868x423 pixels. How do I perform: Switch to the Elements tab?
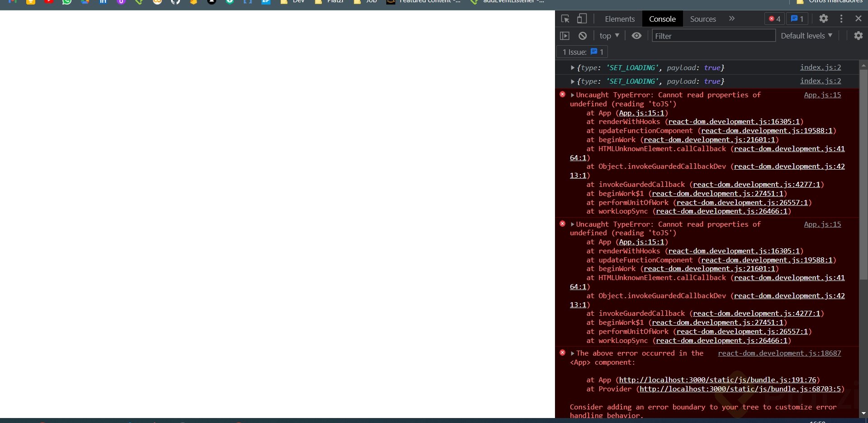(619, 19)
